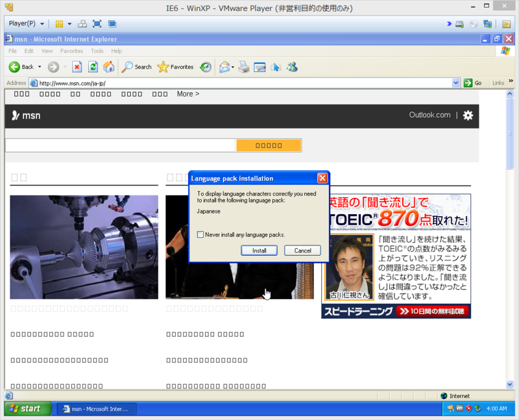Close the Language pack installation dialog
Screen dimensions: 519x420
coord(322,179)
